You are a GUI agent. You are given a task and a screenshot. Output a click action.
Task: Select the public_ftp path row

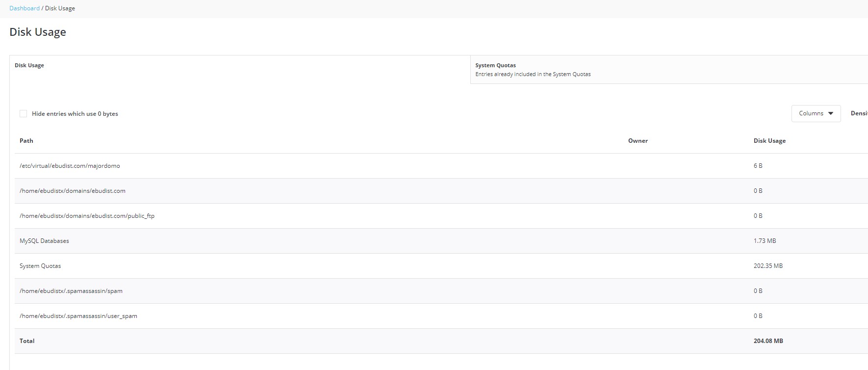(87, 216)
